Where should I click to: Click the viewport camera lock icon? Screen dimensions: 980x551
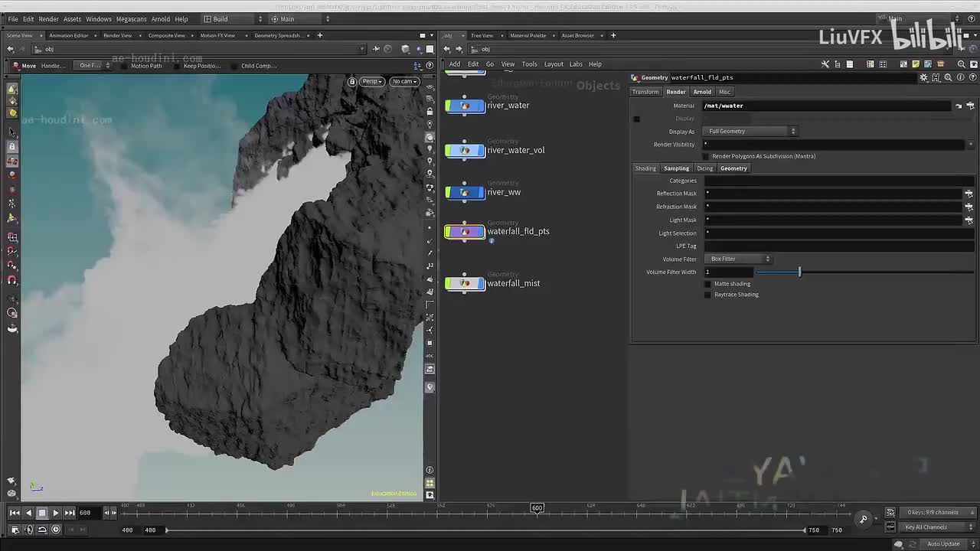352,81
